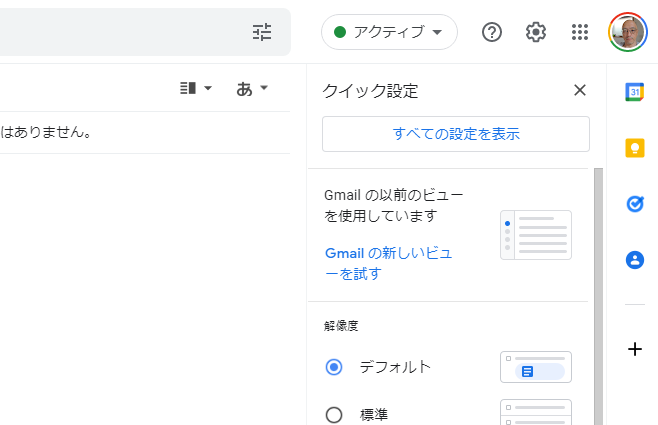Screen dimensions: 658x425
Task: Open the Help question mark icon
Action: click(492, 32)
